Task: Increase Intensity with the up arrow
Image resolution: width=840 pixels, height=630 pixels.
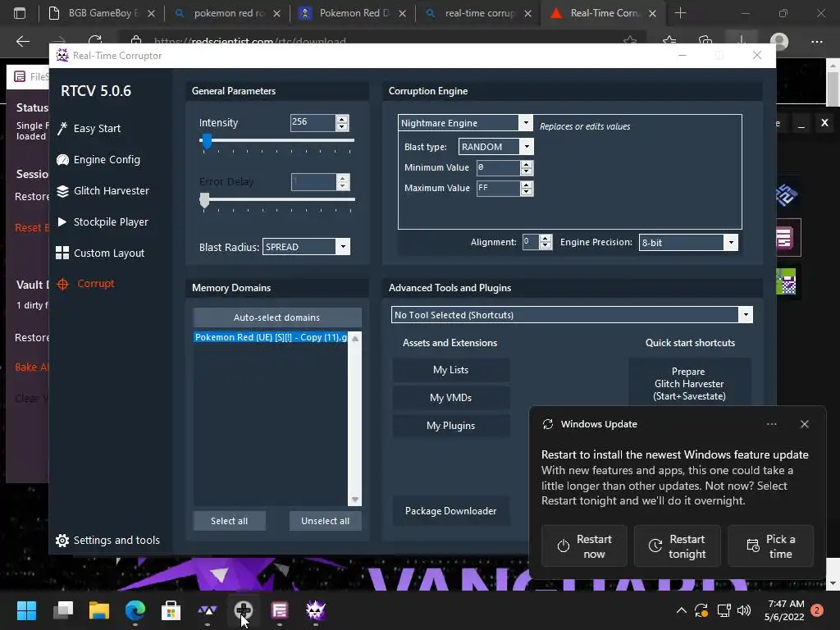Action: tap(342, 119)
